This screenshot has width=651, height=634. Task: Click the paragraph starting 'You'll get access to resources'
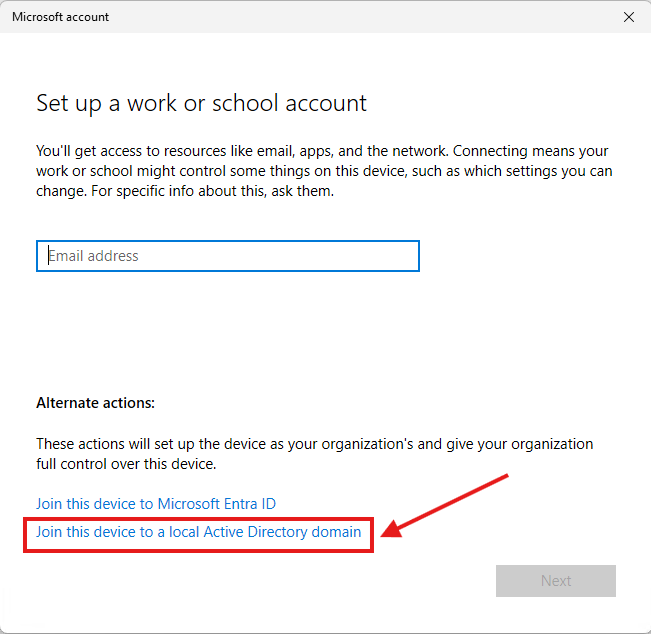pyautogui.click(x=324, y=171)
